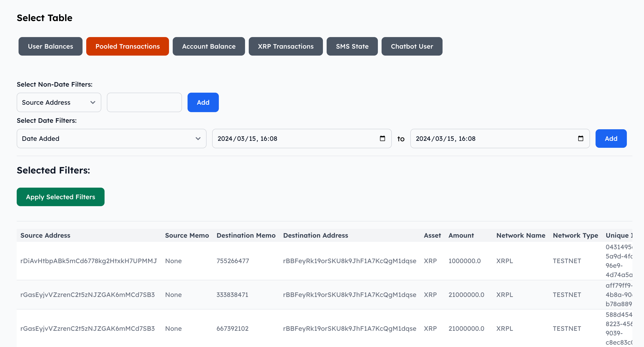Open the calendar picker for the end date
Image resolution: width=644 pixels, height=347 pixels.
tap(581, 138)
